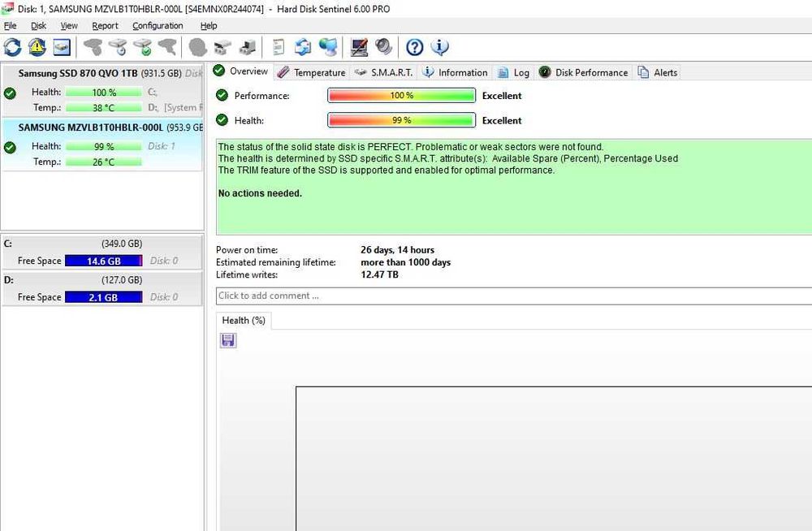Click the green check icon on MZVLB1T0HBLR disk
The height and width of the screenshot is (531, 812).
point(10,148)
